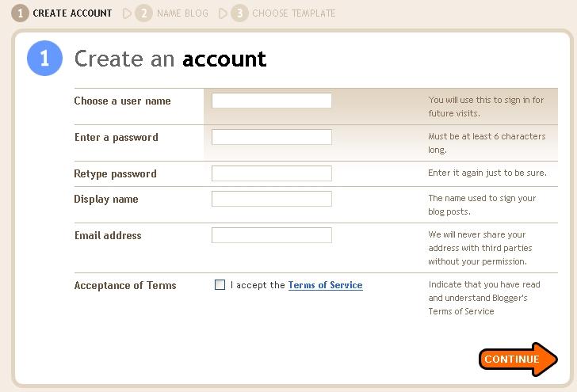
Task: Click the Acceptance of Terms label
Action: click(x=125, y=285)
